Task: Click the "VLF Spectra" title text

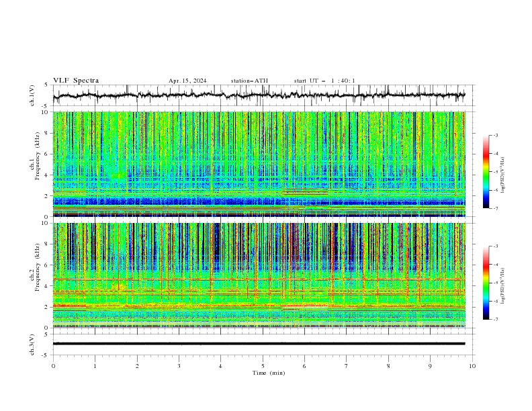Action: pos(76,81)
